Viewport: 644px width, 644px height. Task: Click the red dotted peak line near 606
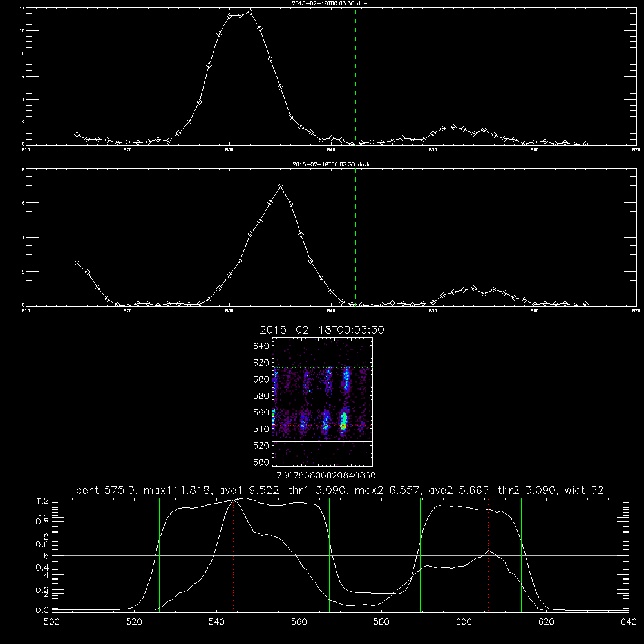488,554
